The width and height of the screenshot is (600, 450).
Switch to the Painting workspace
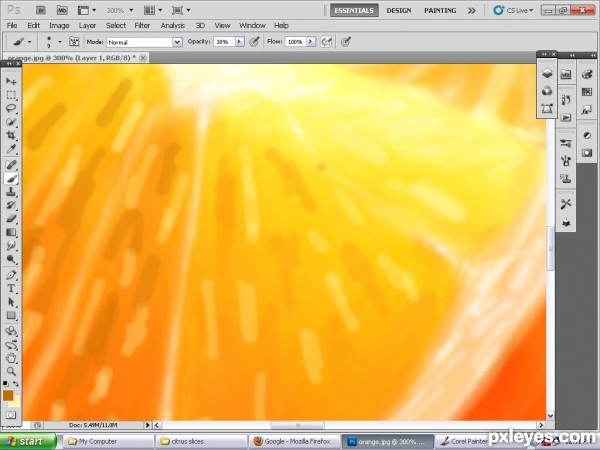pyautogui.click(x=440, y=10)
